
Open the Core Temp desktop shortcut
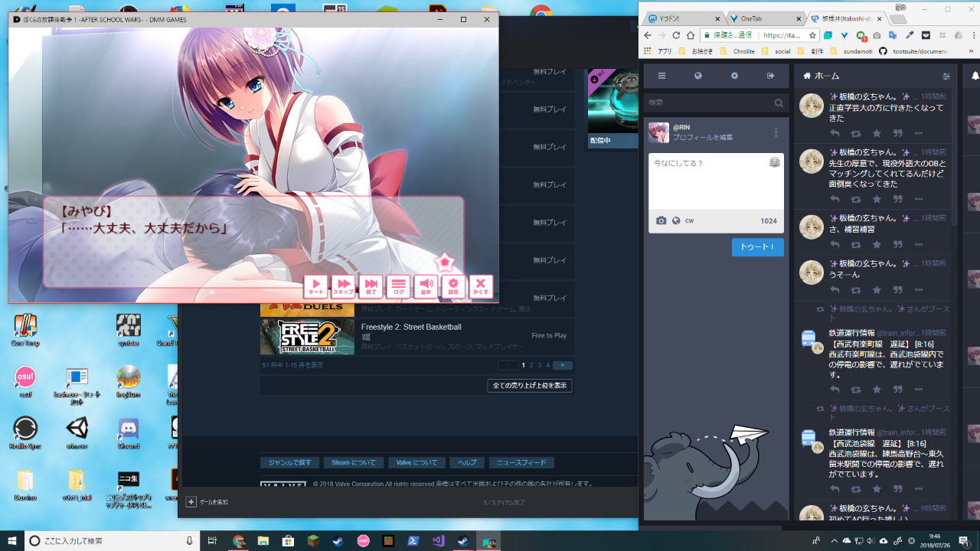pyautogui.click(x=25, y=330)
